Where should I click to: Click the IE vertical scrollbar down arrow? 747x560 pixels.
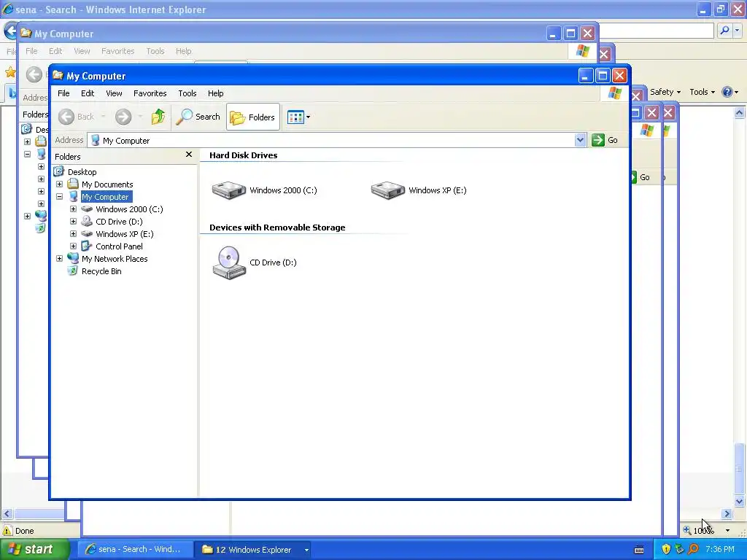[x=740, y=501]
